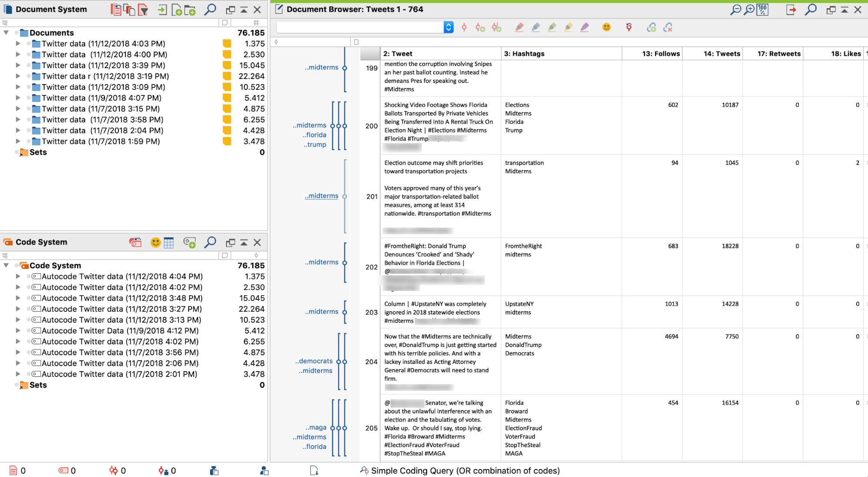Select the blue highlighter

(536, 28)
